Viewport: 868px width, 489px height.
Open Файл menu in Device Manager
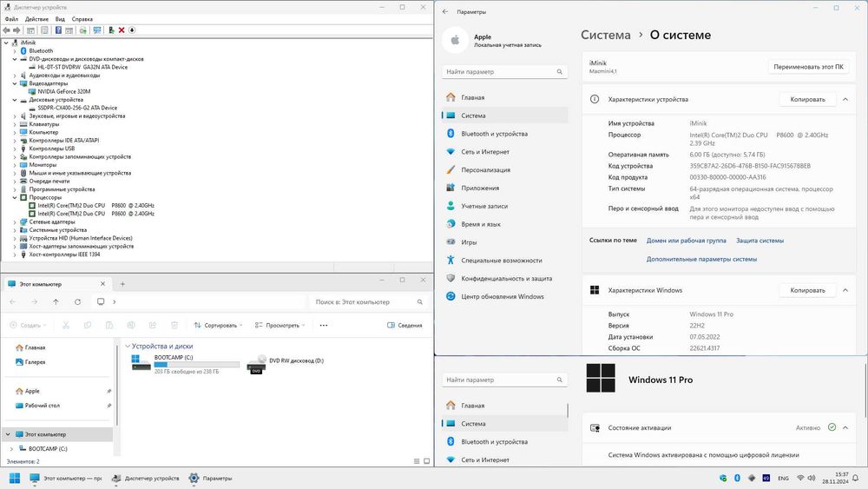click(x=11, y=19)
